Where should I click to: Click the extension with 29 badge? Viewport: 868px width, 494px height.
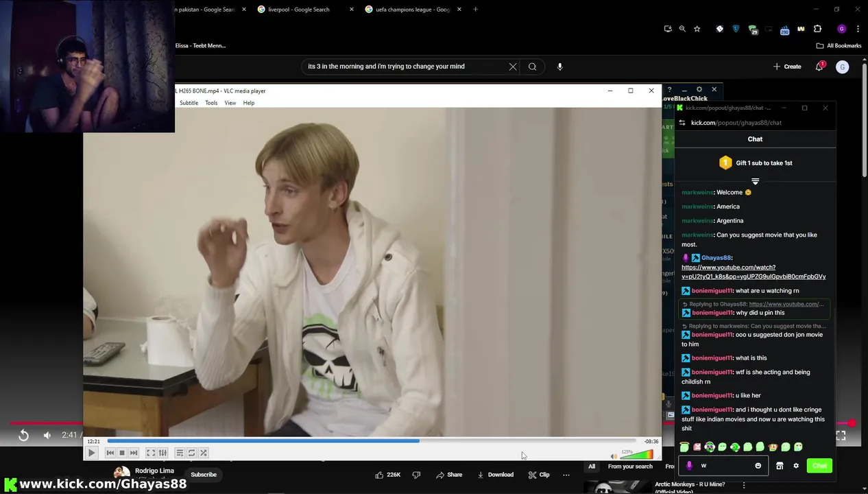pyautogui.click(x=754, y=30)
